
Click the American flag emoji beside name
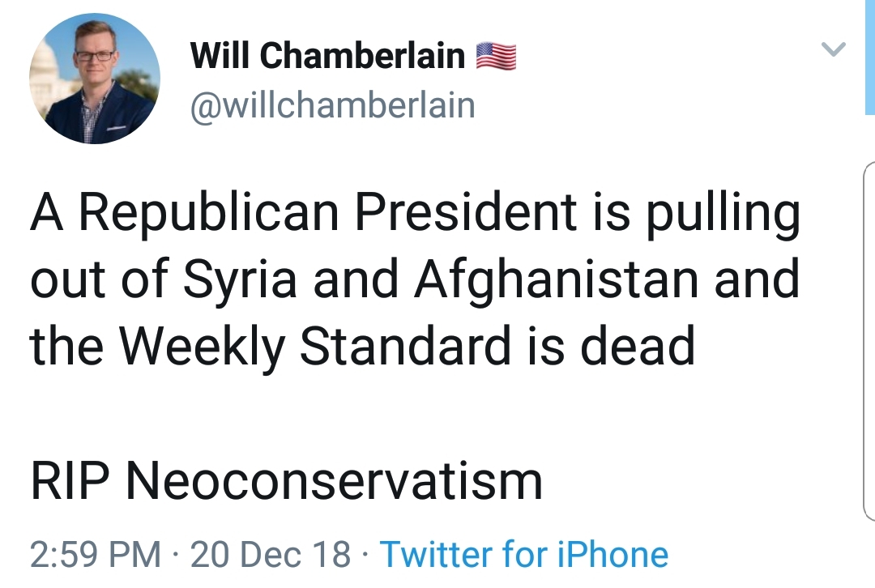496,56
